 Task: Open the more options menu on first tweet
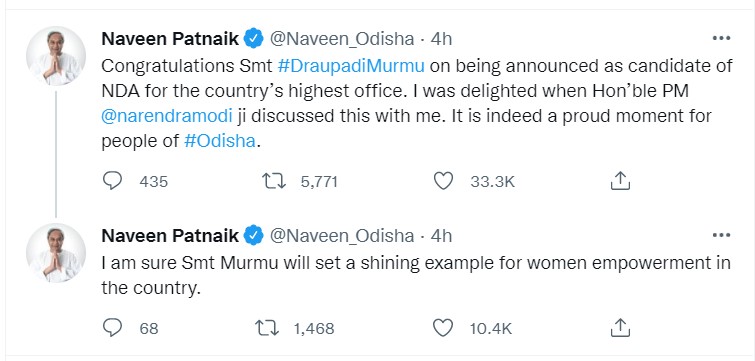coord(721,39)
